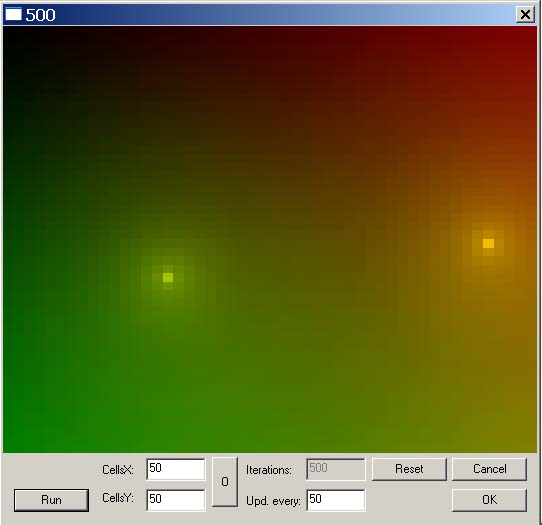Reset the simulation with Reset button
Screen dimensions: 542x525
coord(409,469)
